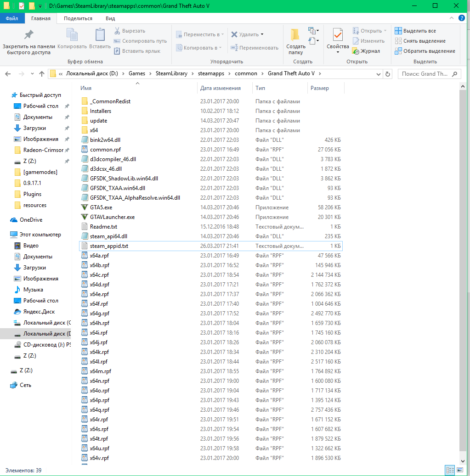This screenshot has height=476, width=470.
Task: Select the update folder
Action: tap(210, 121)
